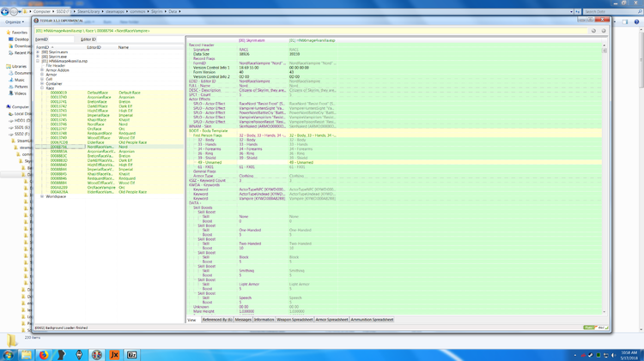This screenshot has width=644, height=361.
Task: Expand the Armor group
Action: tap(42, 75)
